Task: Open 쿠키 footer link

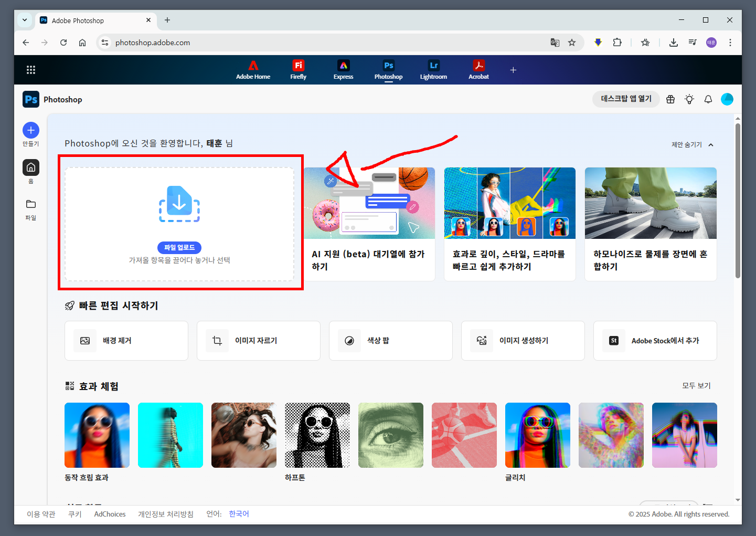Action: tap(75, 514)
